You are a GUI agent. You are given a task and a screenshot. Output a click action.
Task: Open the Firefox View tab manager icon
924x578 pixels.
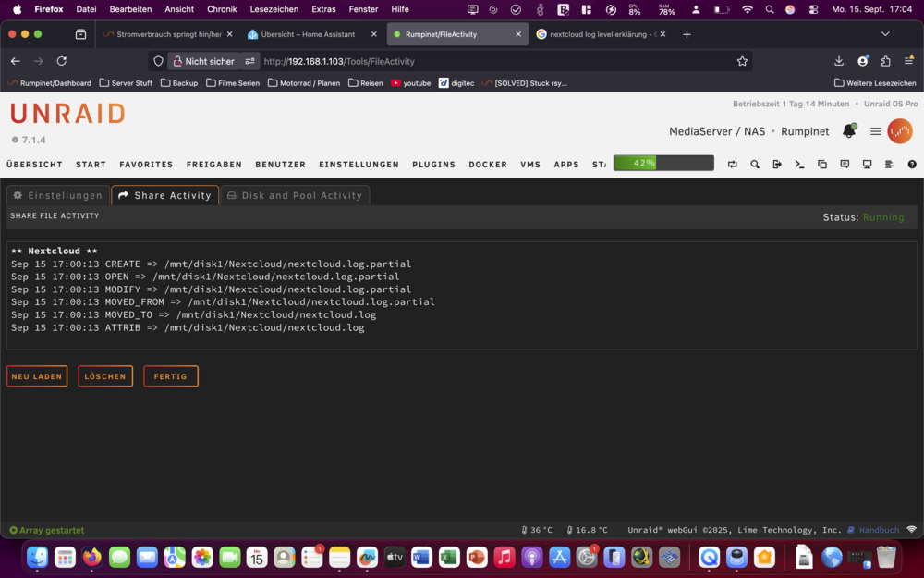(x=80, y=34)
